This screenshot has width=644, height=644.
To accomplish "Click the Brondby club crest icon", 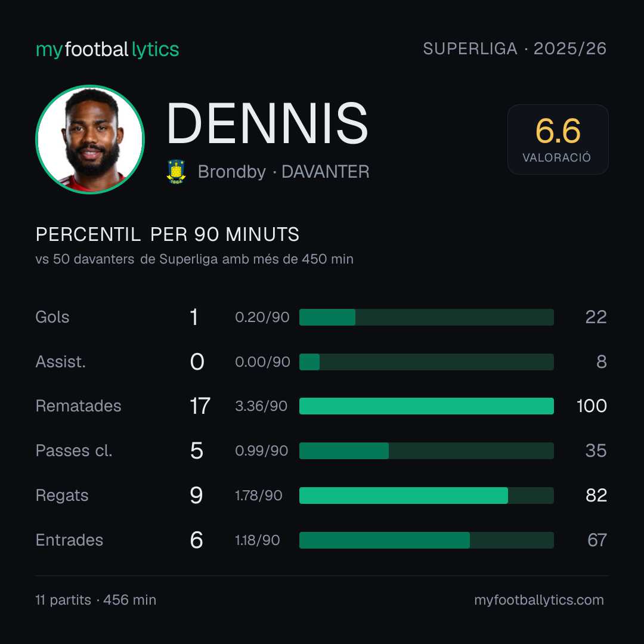I will coord(176,172).
